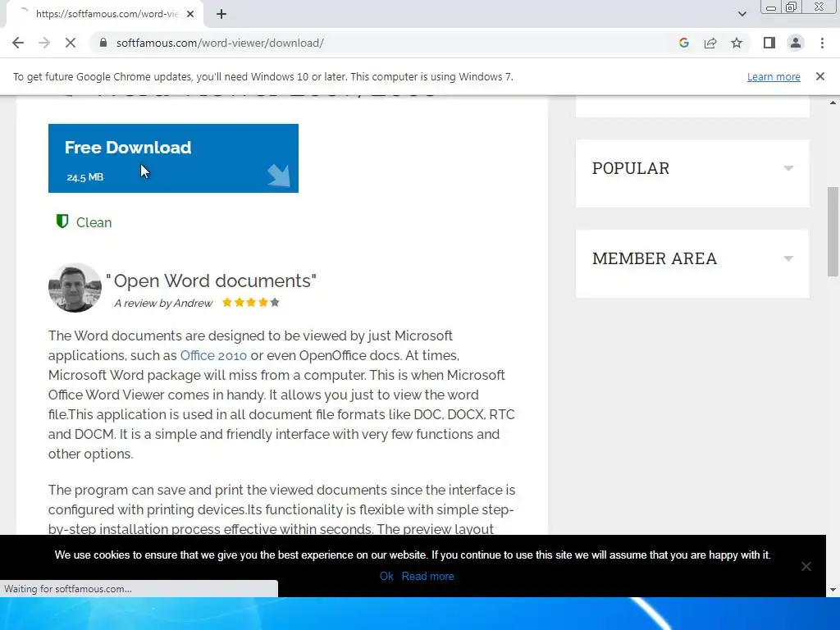Click the green Clean shield icon
The height and width of the screenshot is (630, 840).
[x=62, y=221]
